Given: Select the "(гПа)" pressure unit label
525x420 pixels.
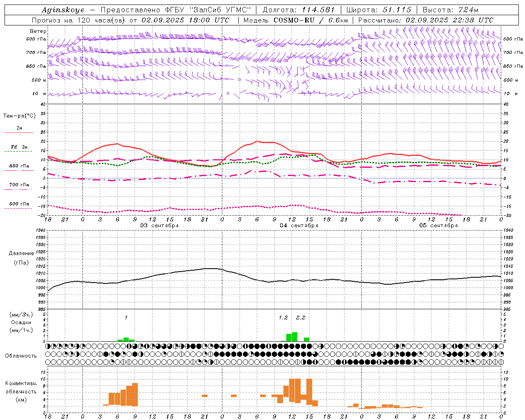Looking at the screenshot, I should 21,262.
